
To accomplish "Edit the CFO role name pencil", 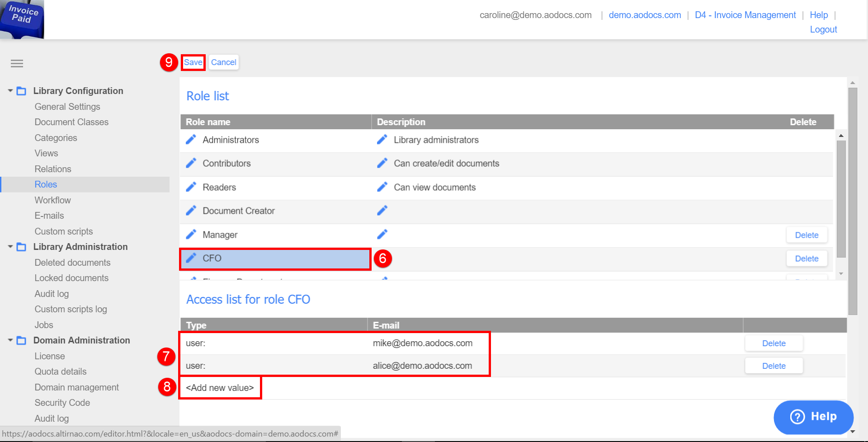I will click(191, 258).
